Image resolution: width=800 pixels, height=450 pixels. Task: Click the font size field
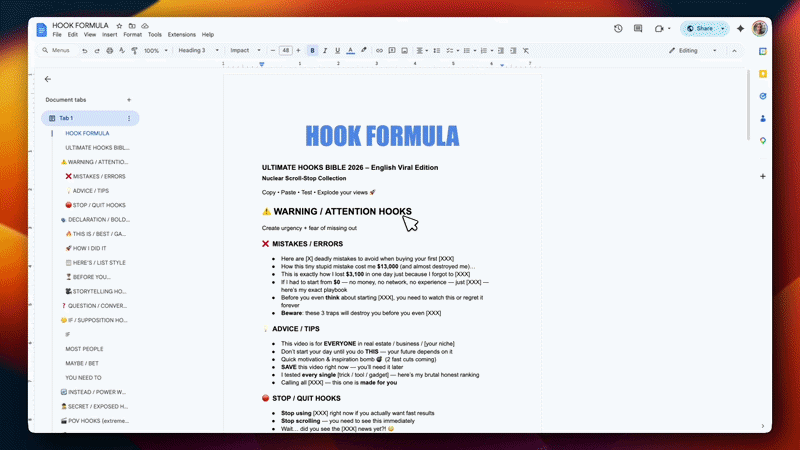[286, 50]
